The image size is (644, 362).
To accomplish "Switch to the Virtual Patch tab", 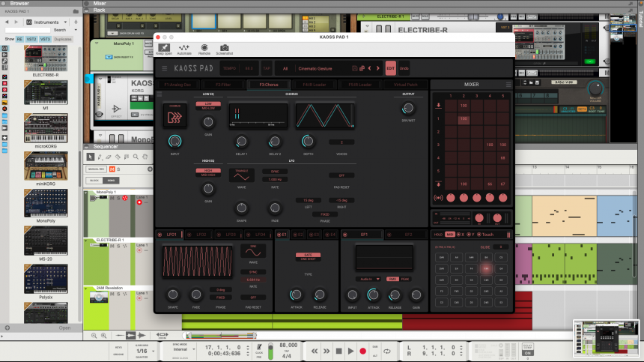I will point(405,85).
